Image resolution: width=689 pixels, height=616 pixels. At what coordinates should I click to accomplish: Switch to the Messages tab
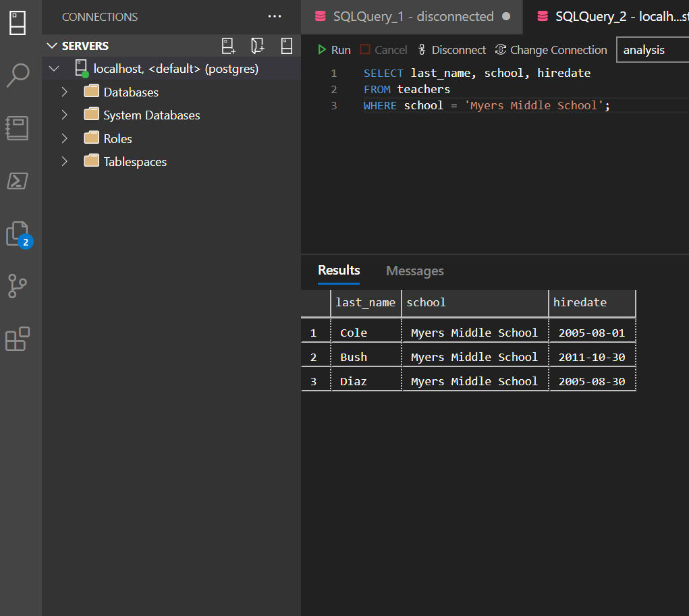click(414, 271)
